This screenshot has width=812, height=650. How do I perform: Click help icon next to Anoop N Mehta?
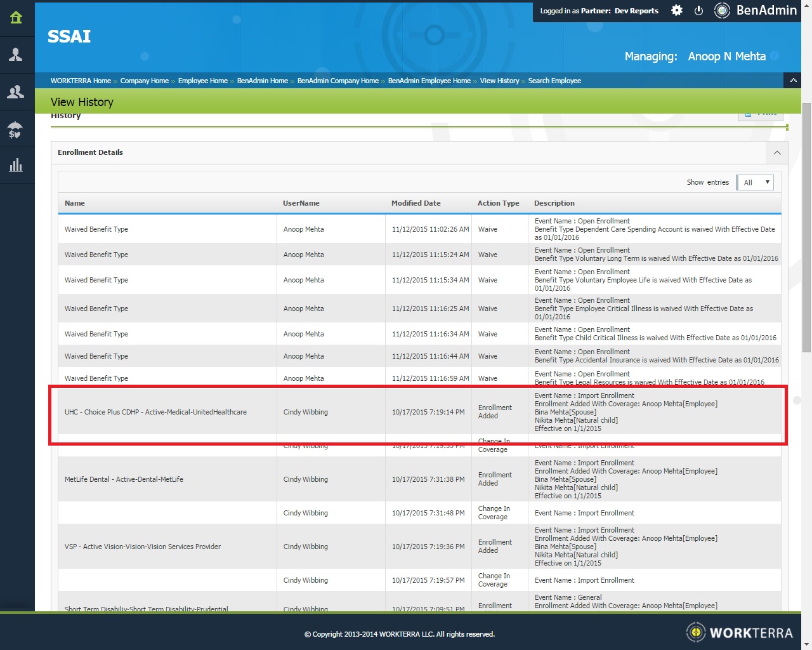pos(775,56)
